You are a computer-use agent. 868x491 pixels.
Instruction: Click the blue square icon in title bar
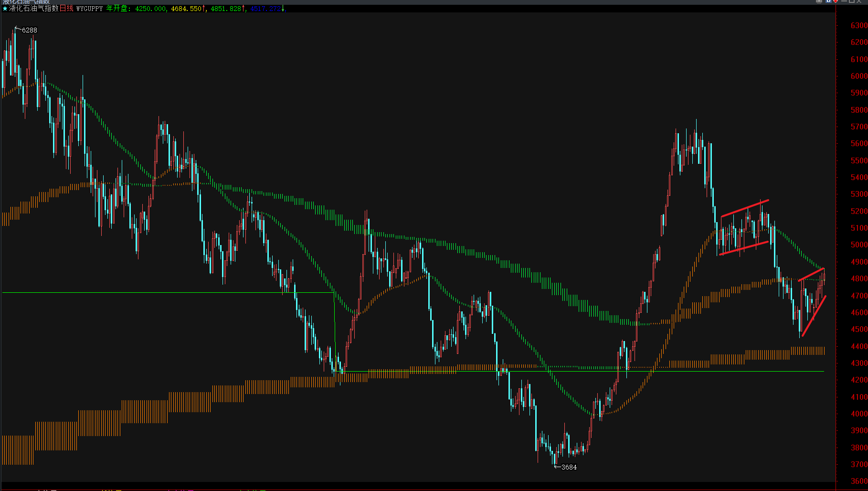point(828,1)
